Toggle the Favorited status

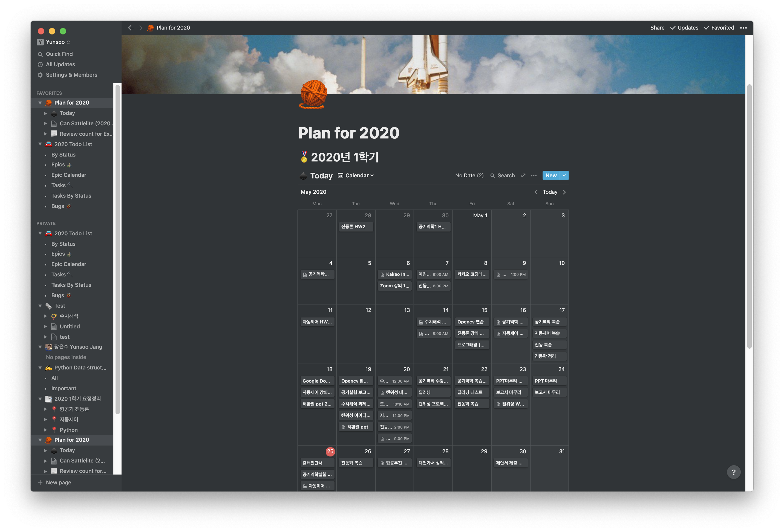(x=719, y=28)
